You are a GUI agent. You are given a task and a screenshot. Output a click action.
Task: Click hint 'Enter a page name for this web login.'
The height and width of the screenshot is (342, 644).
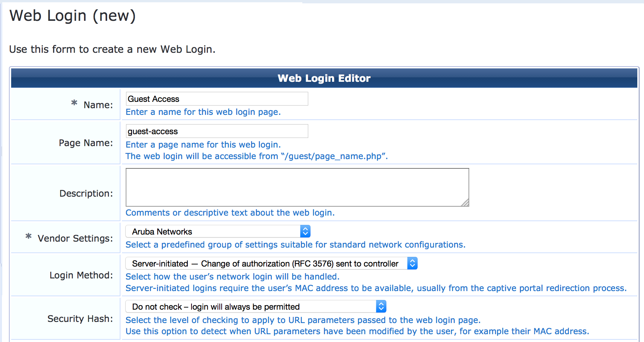tap(203, 145)
